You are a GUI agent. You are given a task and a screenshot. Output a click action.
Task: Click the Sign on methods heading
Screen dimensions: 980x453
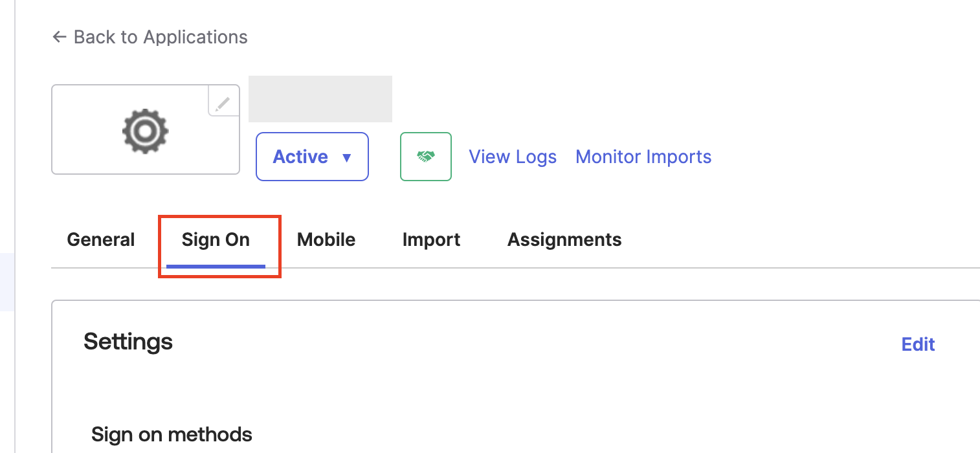click(172, 434)
